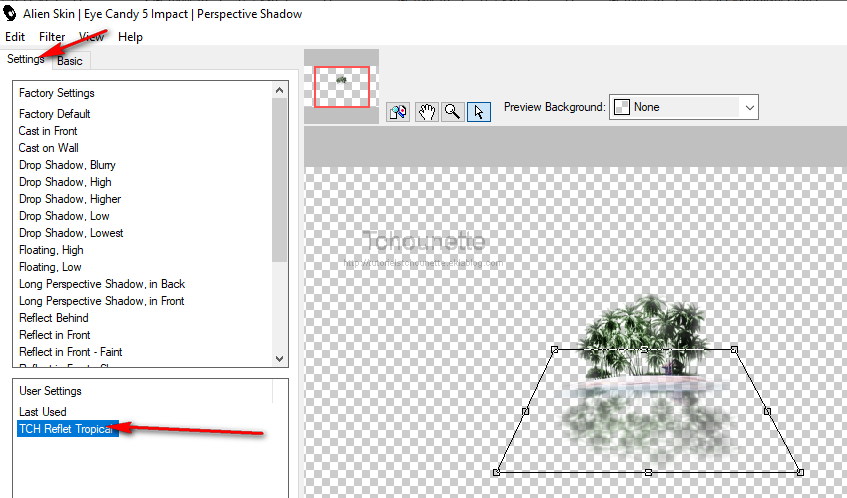Viewport: 847px width, 498px height.
Task: Select the Zoom magnifier tool
Action: (452, 112)
